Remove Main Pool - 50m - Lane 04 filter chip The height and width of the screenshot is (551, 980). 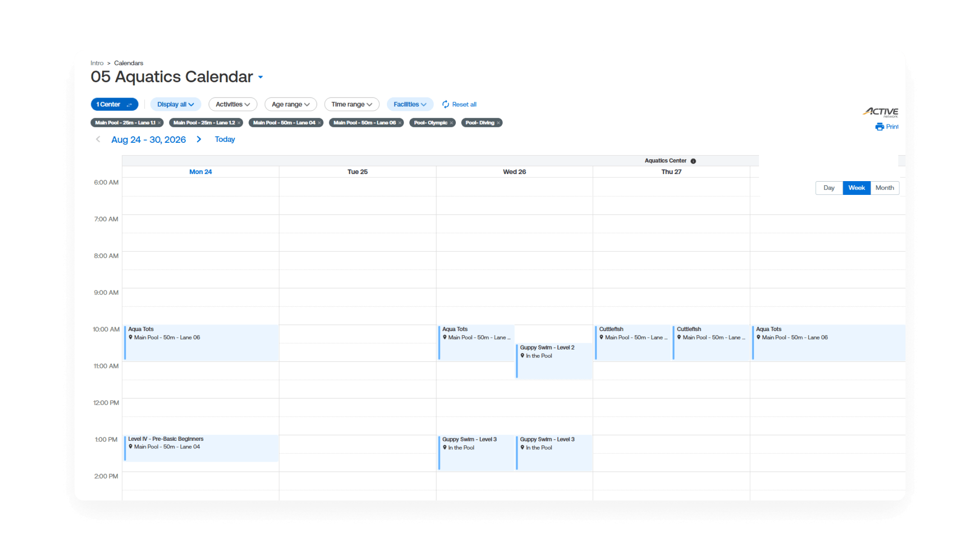pyautogui.click(x=320, y=123)
